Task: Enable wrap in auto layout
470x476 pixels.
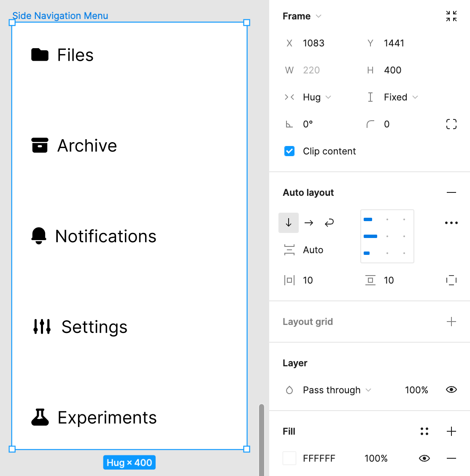Action: (329, 223)
